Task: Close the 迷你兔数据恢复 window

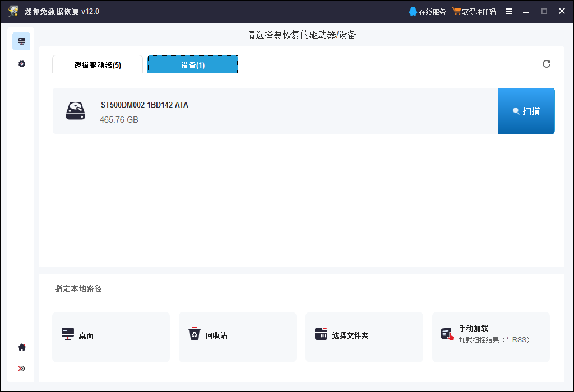Action: point(562,11)
